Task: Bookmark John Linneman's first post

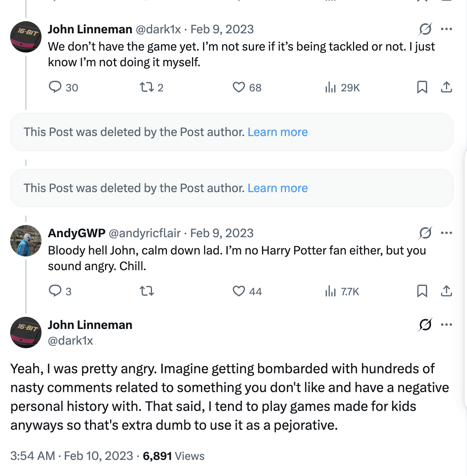Action: (x=422, y=87)
